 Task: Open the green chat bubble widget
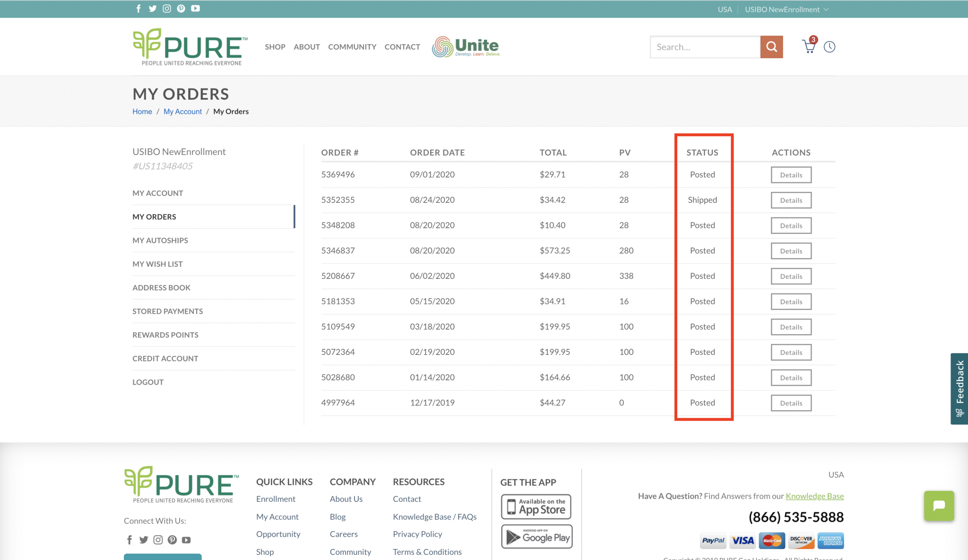point(939,506)
